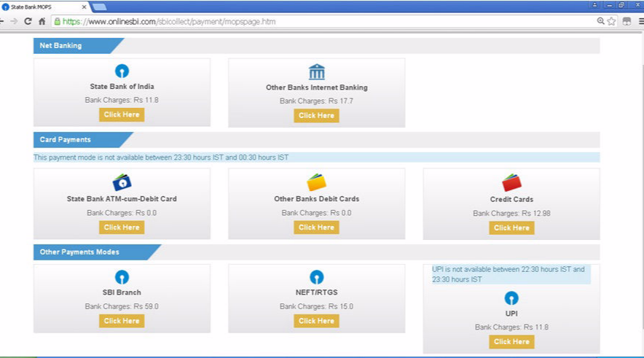
Task: Click the browser extension icon beside the star
Action: 627,21
